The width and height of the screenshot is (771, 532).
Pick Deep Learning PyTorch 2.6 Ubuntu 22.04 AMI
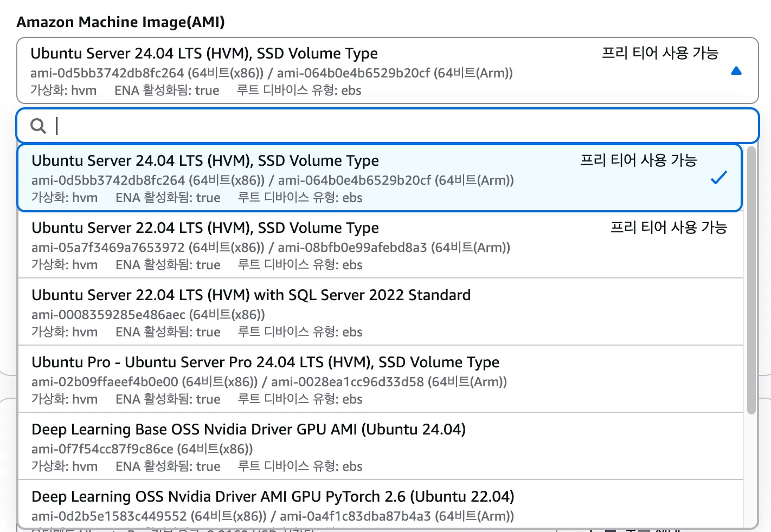pyautogui.click(x=380, y=504)
